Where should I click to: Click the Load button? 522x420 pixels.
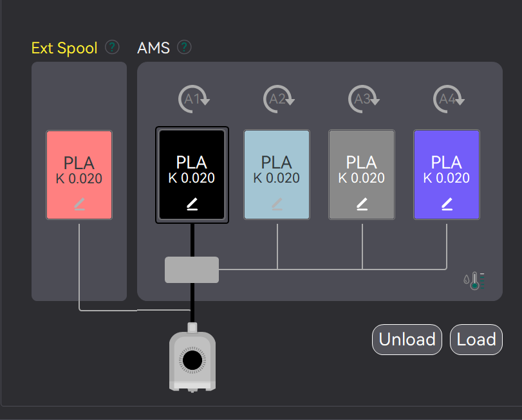coord(476,340)
